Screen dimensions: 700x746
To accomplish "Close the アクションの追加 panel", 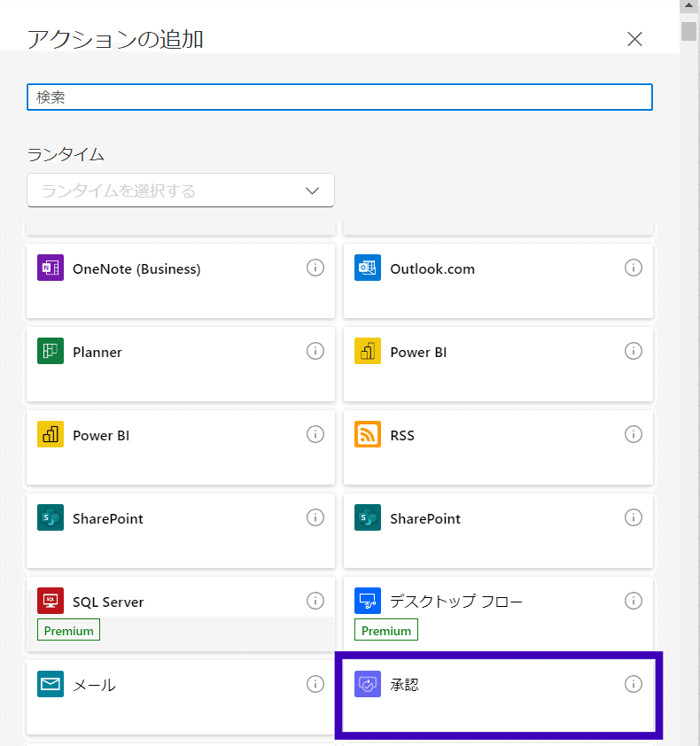I will [634, 39].
